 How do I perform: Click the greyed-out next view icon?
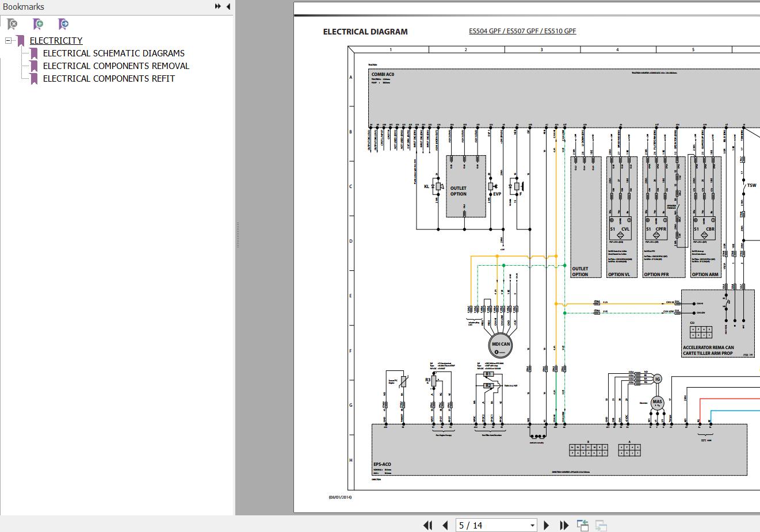point(601,525)
